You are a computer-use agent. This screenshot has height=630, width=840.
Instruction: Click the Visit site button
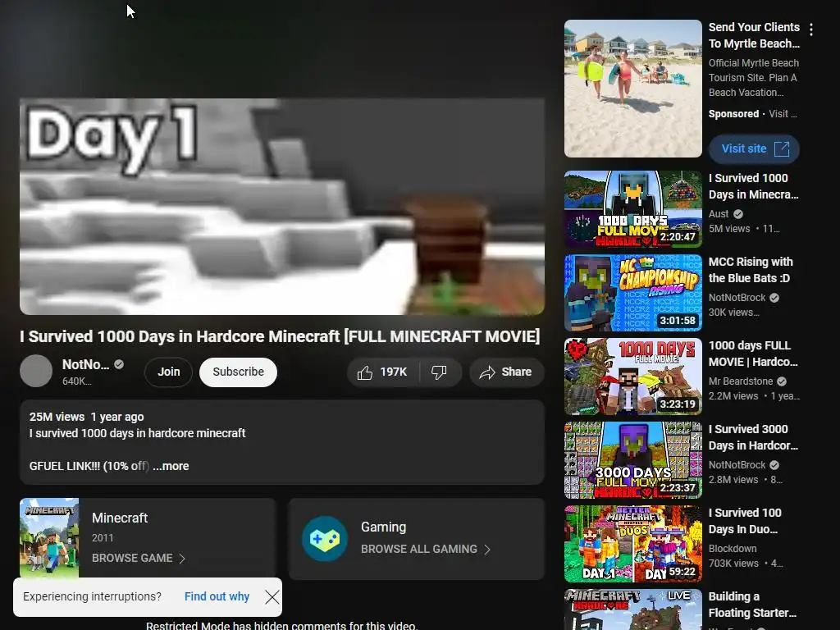(x=754, y=149)
